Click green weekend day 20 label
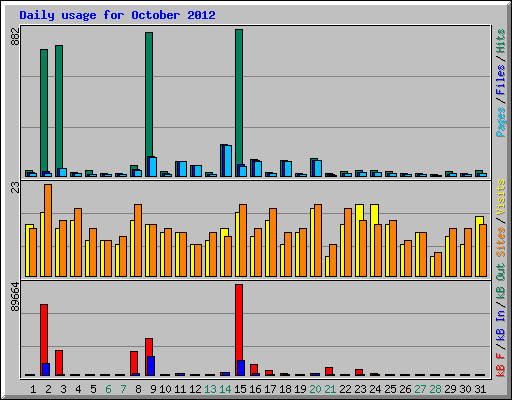The width and height of the screenshot is (512, 400). pyautogui.click(x=315, y=389)
